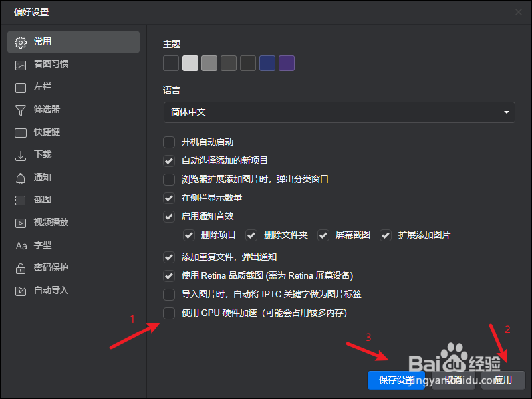
Task: Go to 密码保护 settings
Action: (73, 268)
